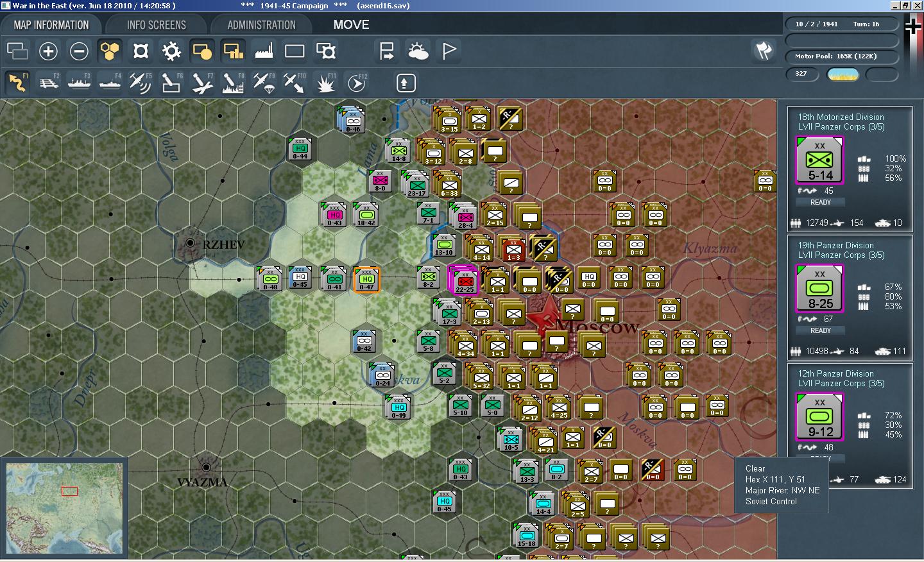This screenshot has height=562, width=924.
Task: Select the selected 22-25 unit stack
Action: (464, 280)
